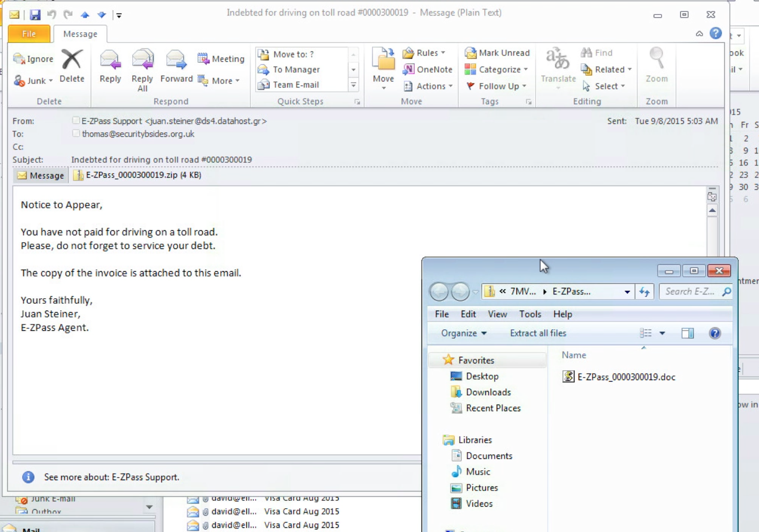The width and height of the screenshot is (759, 532).
Task: Refresh the Explorer folder view
Action: (x=644, y=292)
